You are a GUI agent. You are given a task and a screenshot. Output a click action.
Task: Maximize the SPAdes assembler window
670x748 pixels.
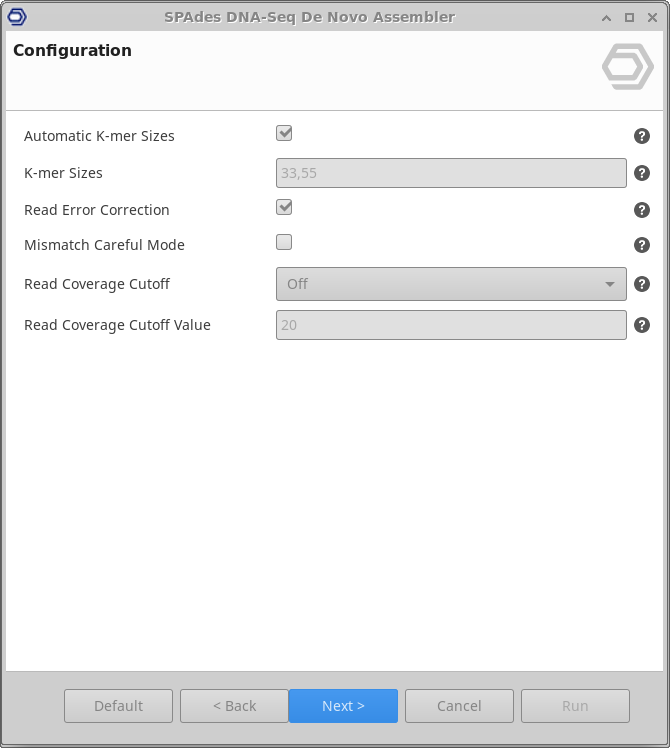629,17
